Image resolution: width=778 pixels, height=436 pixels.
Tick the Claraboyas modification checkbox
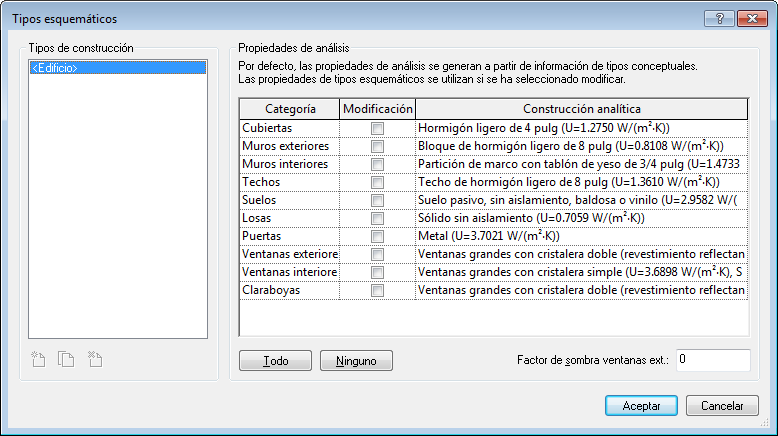tap(377, 291)
